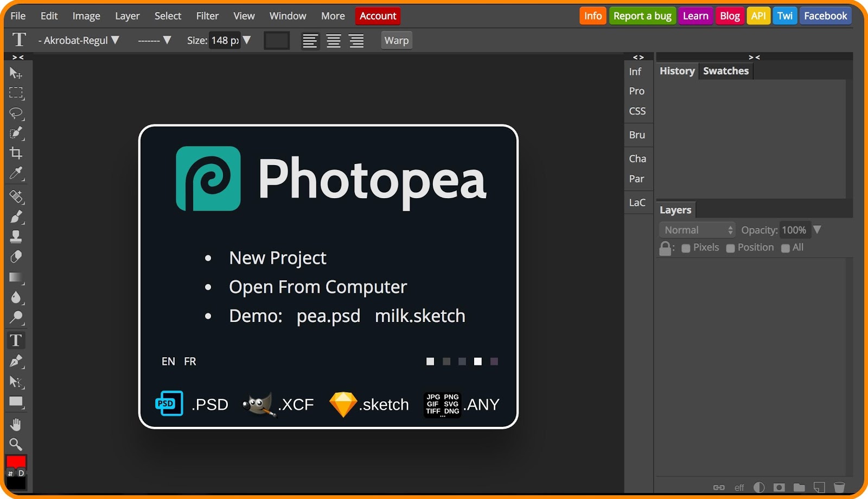Open the font style dropdown

155,40
